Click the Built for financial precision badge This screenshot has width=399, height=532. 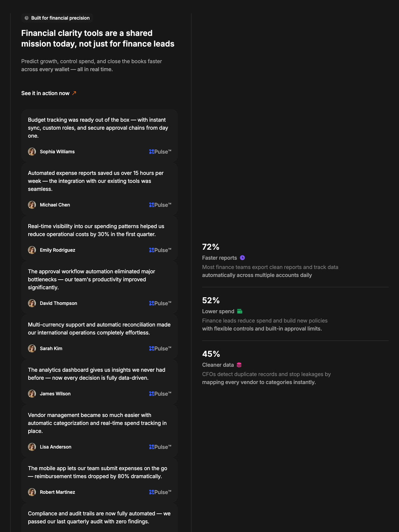[x=57, y=18]
